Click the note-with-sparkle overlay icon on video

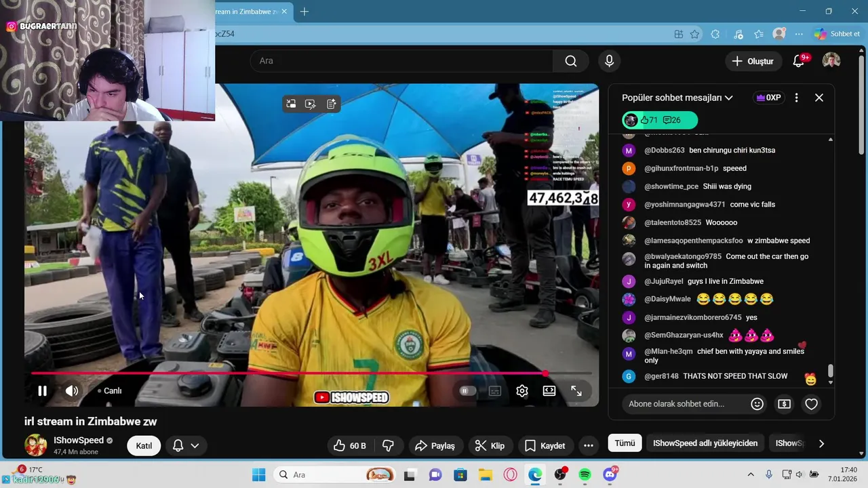(331, 104)
